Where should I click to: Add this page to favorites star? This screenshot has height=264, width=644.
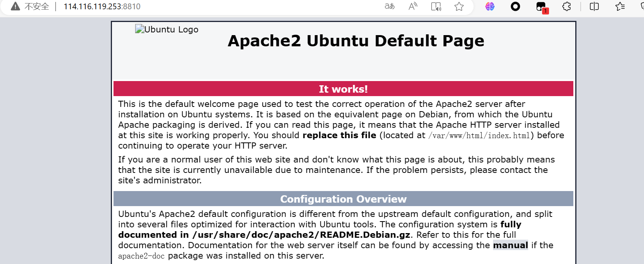coord(459,7)
